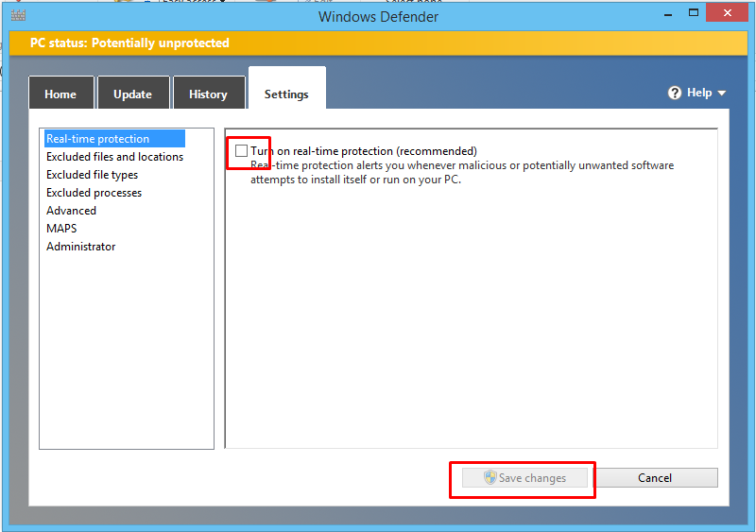This screenshot has width=756, height=532.
Task: Click the Help text link
Action: tap(699, 93)
